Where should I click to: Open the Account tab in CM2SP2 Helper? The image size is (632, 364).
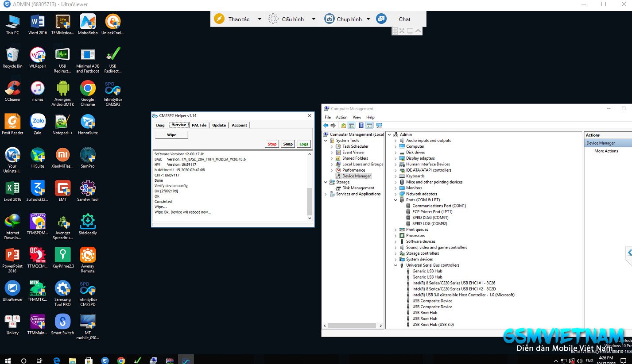tap(240, 125)
